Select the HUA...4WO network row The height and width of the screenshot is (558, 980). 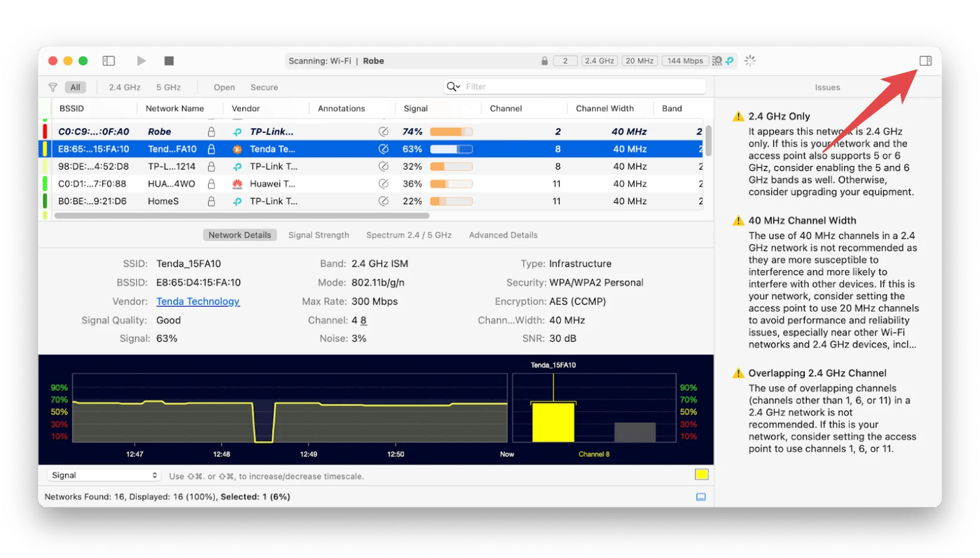tap(372, 183)
